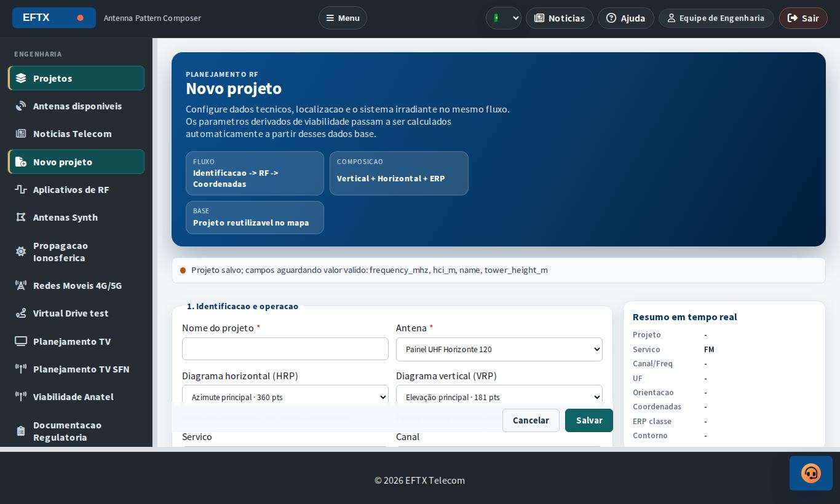Open Aplicativos de RF section
840x504 pixels.
(x=76, y=189)
